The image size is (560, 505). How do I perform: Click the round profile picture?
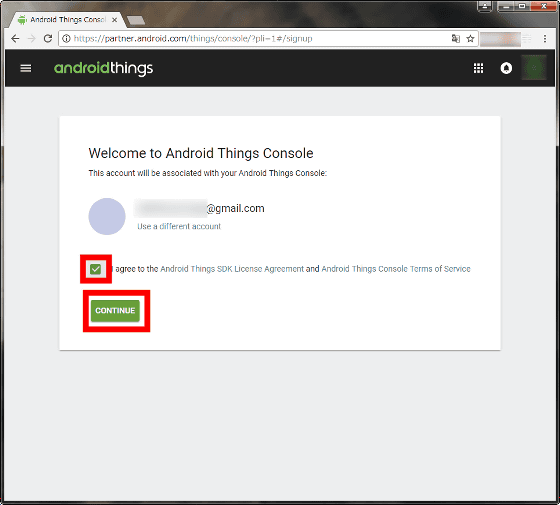[x=107, y=216]
